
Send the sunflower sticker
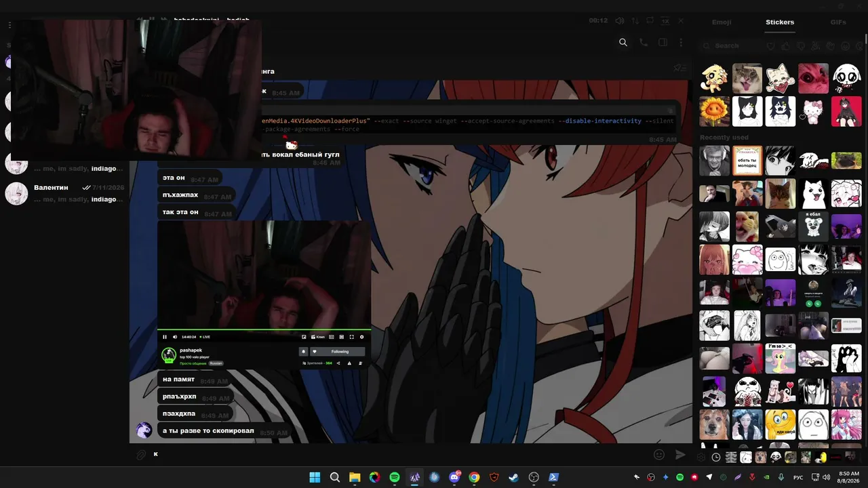714,112
